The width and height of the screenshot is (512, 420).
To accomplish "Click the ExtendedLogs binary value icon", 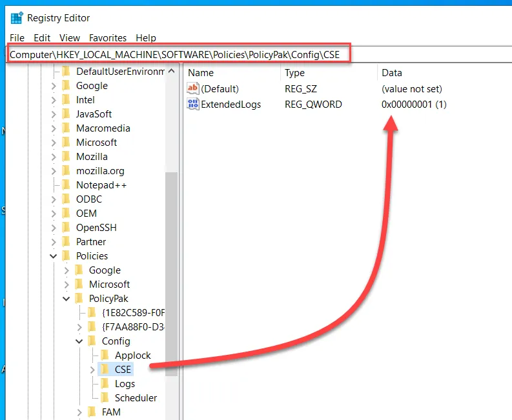I will pos(193,105).
